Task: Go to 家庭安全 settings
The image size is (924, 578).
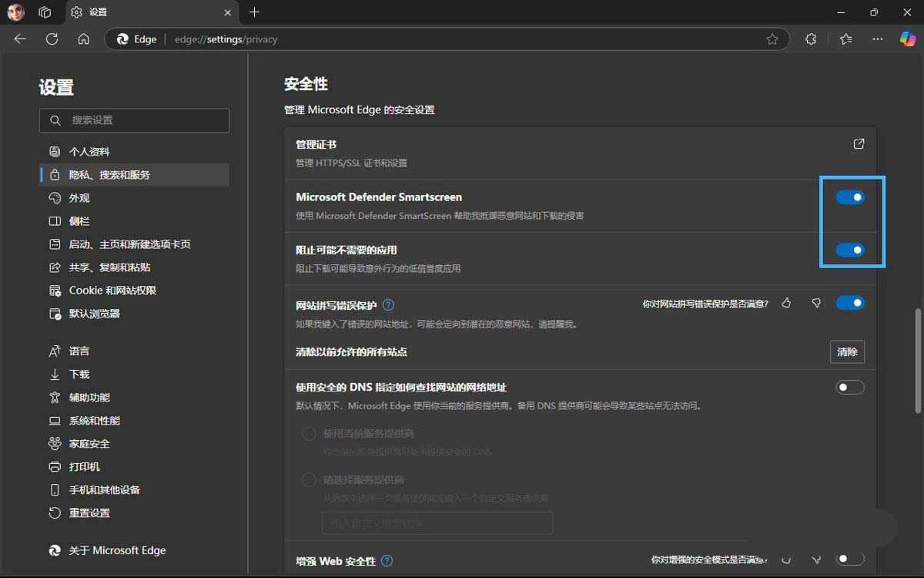Action: pyautogui.click(x=134, y=444)
